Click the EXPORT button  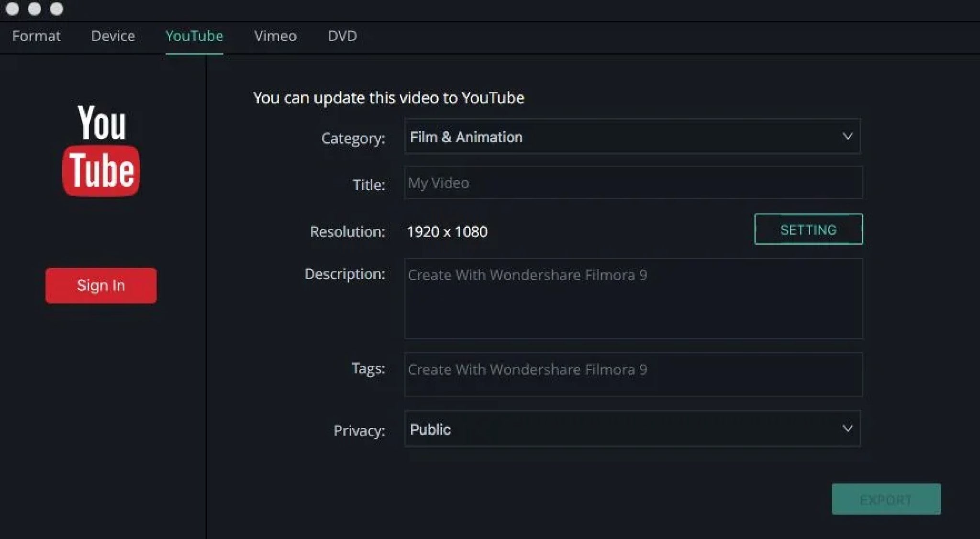[886, 499]
